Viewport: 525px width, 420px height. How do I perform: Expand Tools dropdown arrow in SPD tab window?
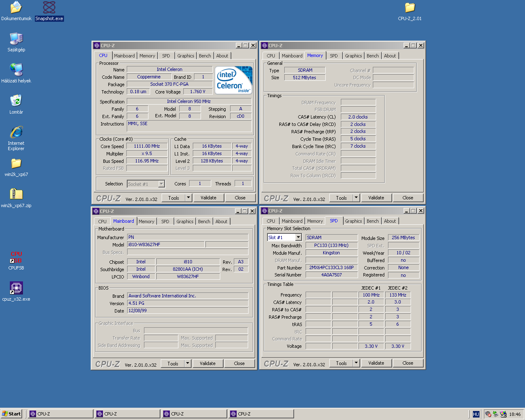(x=356, y=363)
